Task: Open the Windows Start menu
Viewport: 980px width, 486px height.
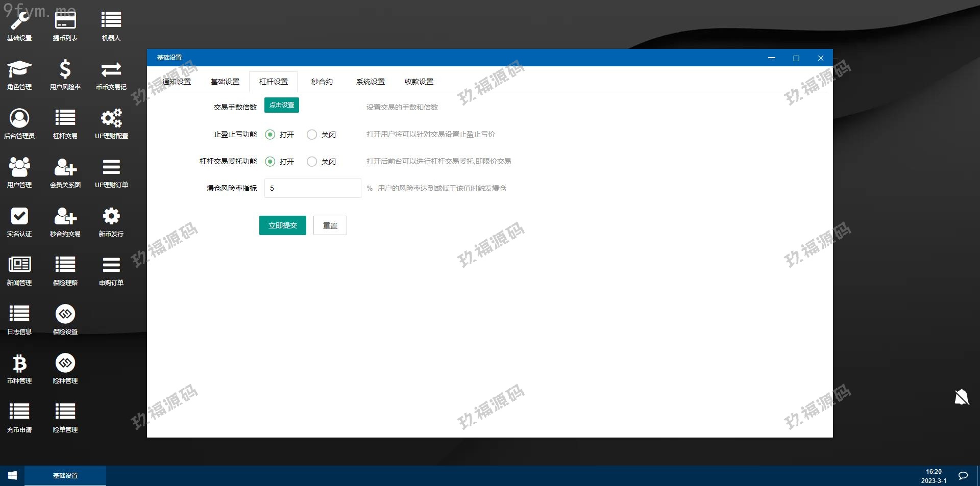Action: point(12,475)
